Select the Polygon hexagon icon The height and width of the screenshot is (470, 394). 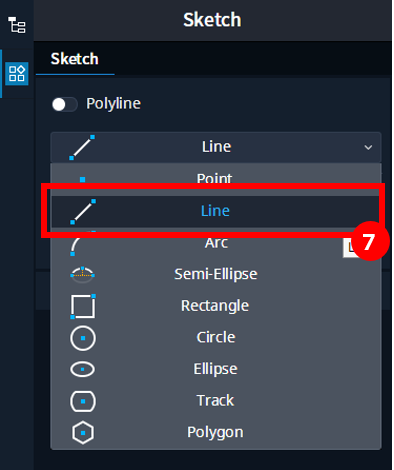[83, 433]
